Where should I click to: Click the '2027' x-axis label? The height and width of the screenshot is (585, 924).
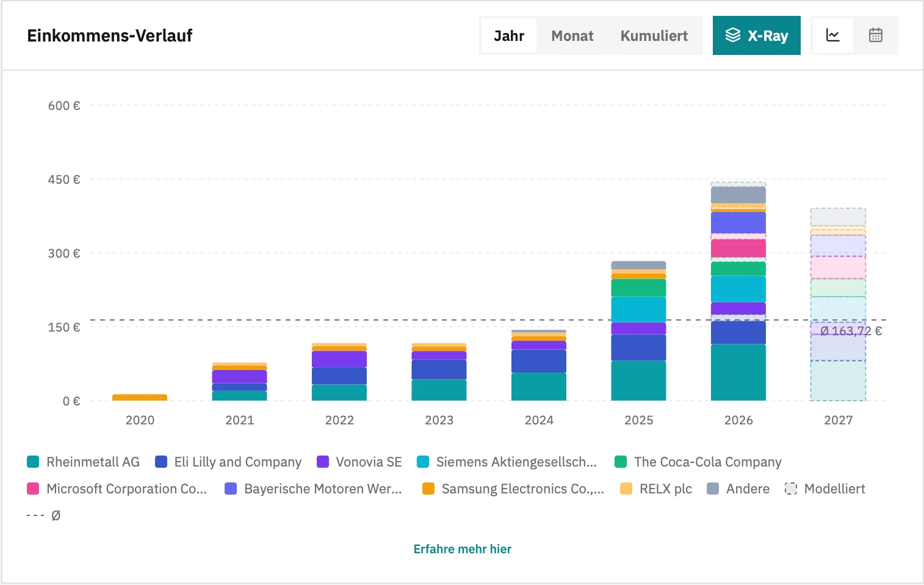point(839,420)
